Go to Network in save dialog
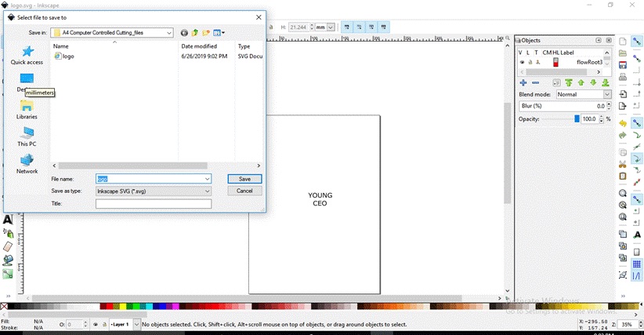 point(27,164)
